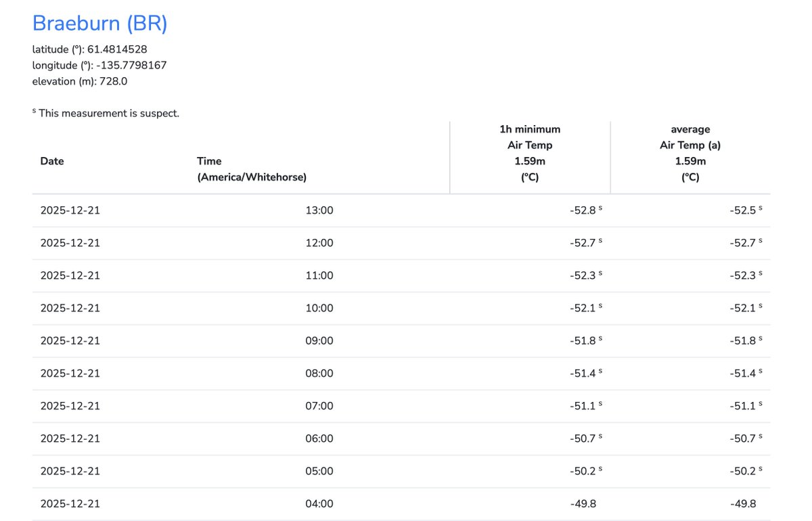Screen dimensions: 812x521
Task: Click the -51.8 minimum temp at 09:00
Action: pos(586,341)
